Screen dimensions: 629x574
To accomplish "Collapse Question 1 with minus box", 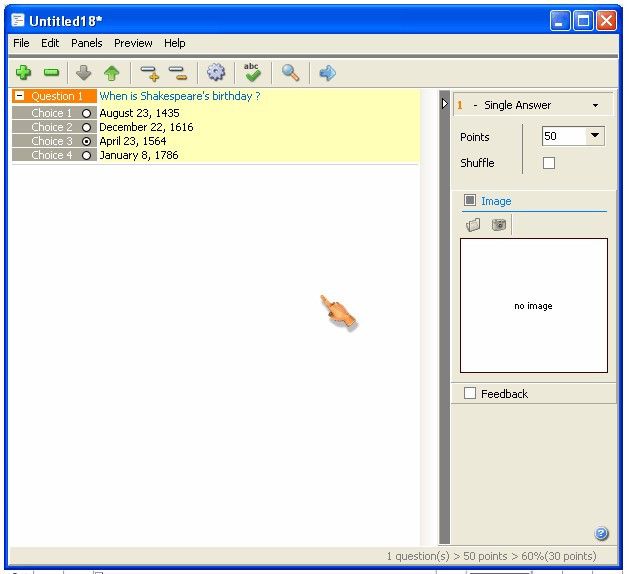I will 19,96.
